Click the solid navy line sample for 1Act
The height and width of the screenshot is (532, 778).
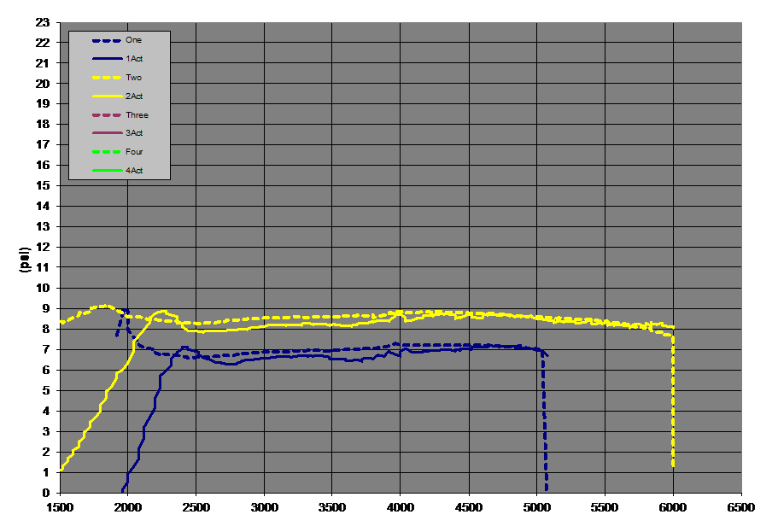pyautogui.click(x=106, y=59)
